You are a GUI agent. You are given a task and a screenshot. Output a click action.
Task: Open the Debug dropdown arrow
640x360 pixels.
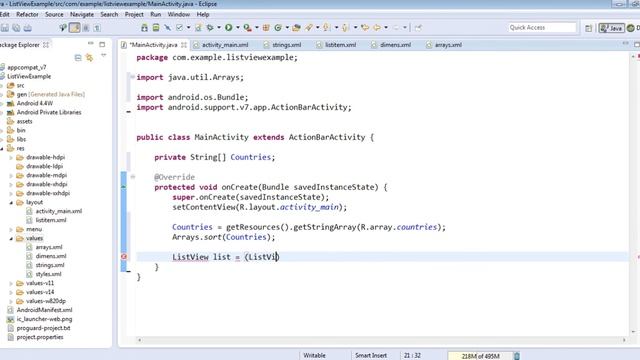pos(219,28)
